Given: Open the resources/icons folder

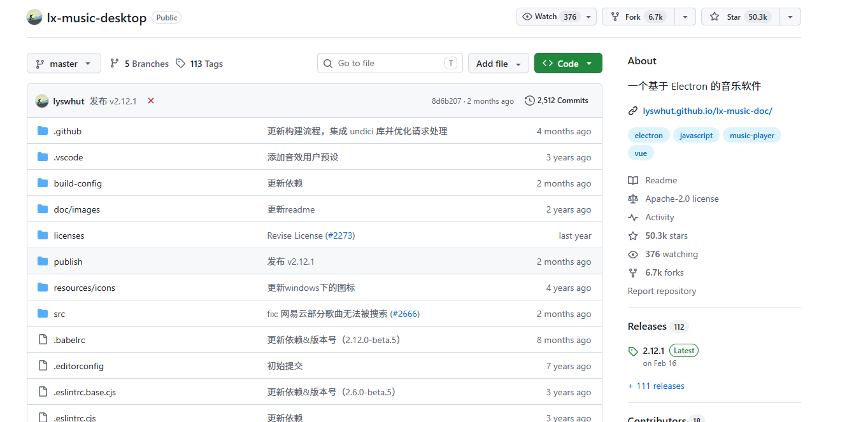Looking at the screenshot, I should tap(85, 288).
